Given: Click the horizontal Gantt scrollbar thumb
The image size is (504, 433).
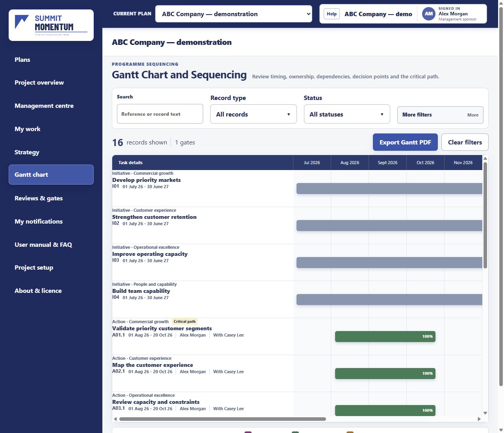Looking at the screenshot, I should tap(222, 419).
